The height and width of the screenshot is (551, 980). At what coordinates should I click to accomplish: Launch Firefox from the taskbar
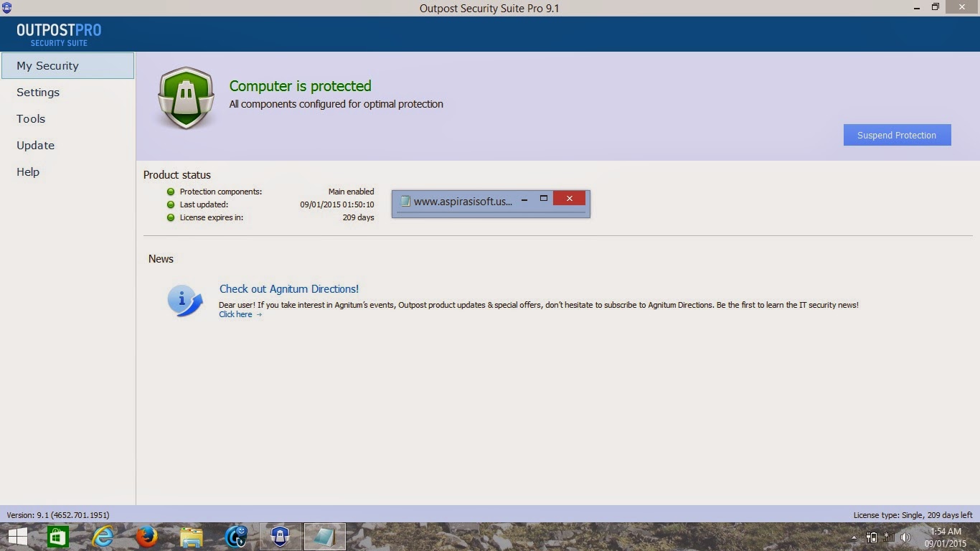(x=147, y=537)
